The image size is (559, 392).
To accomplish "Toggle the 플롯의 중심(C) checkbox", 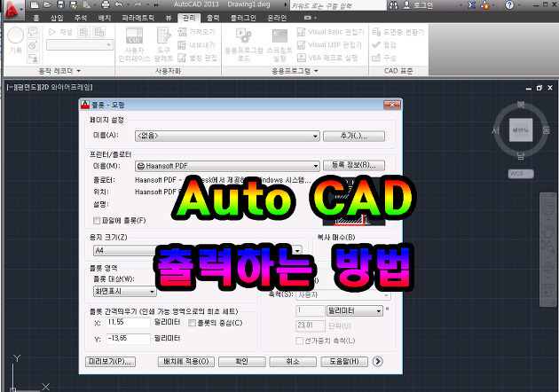I will pyautogui.click(x=192, y=323).
